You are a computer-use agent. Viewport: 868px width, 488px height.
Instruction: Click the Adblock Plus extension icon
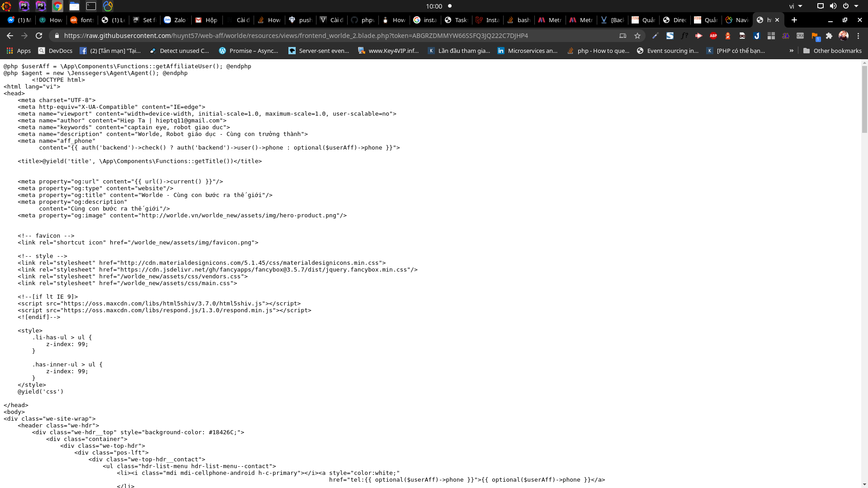pos(713,36)
